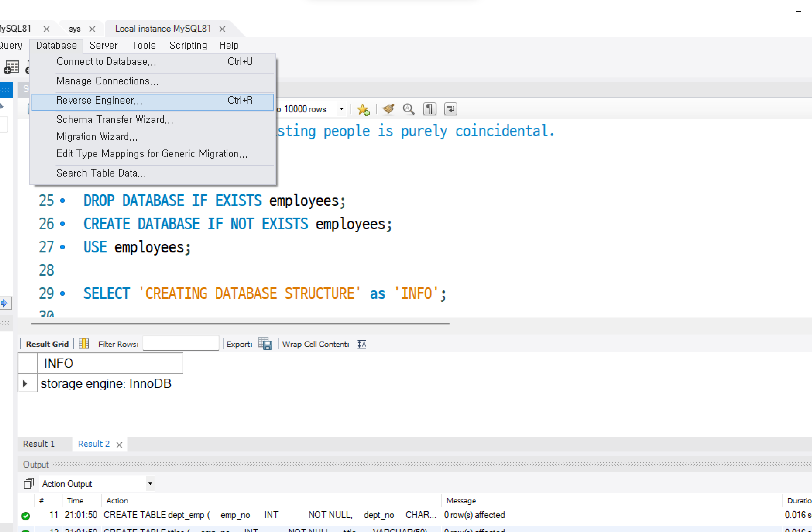Screen dimensions: 812x532
Task: Click the Filter Rows input field
Action: (180, 343)
